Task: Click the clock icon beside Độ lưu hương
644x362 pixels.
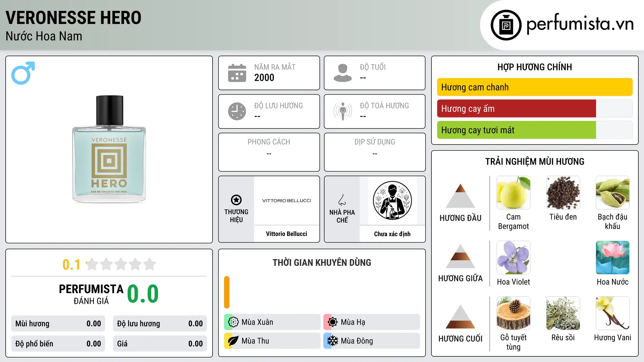Action: (x=237, y=111)
